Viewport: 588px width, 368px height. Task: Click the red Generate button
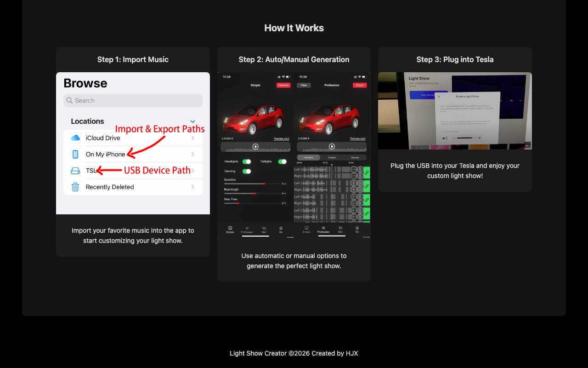pyautogui.click(x=283, y=85)
